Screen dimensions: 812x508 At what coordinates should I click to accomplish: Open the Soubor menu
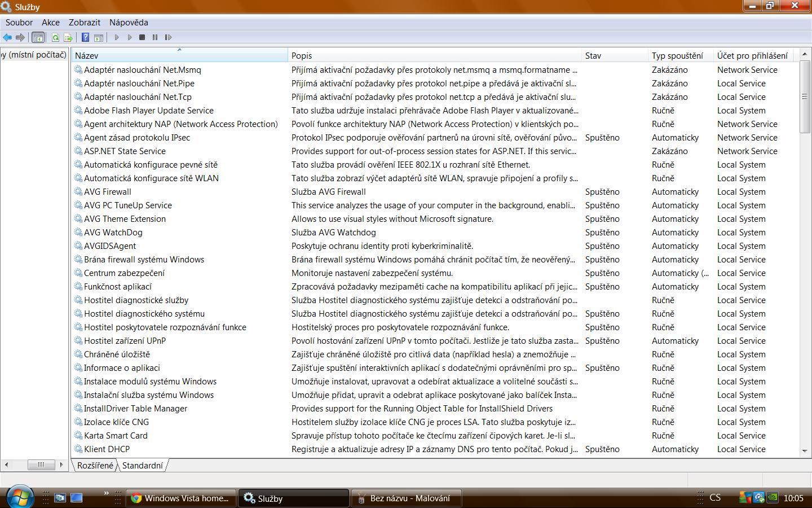coord(19,23)
